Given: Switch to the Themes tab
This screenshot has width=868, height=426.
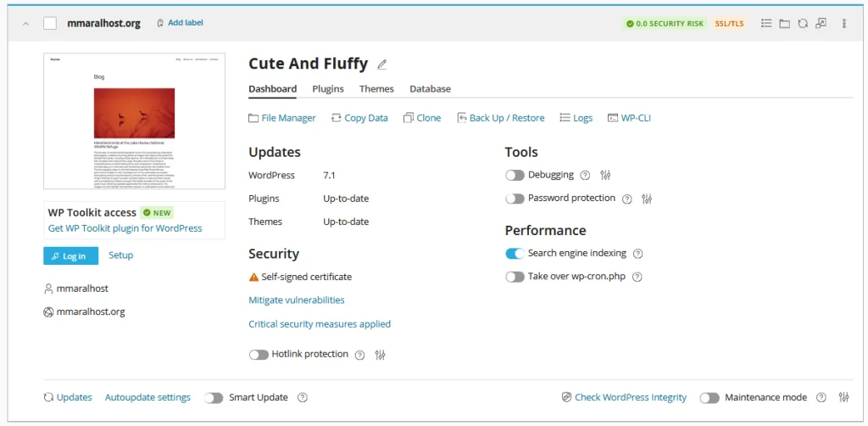Looking at the screenshot, I should pyautogui.click(x=376, y=88).
